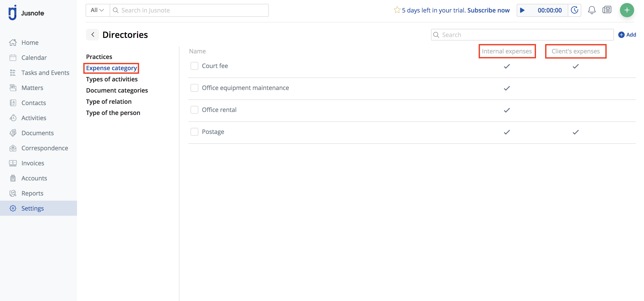Select Document categories directory
This screenshot has width=644, height=301.
coord(117,90)
